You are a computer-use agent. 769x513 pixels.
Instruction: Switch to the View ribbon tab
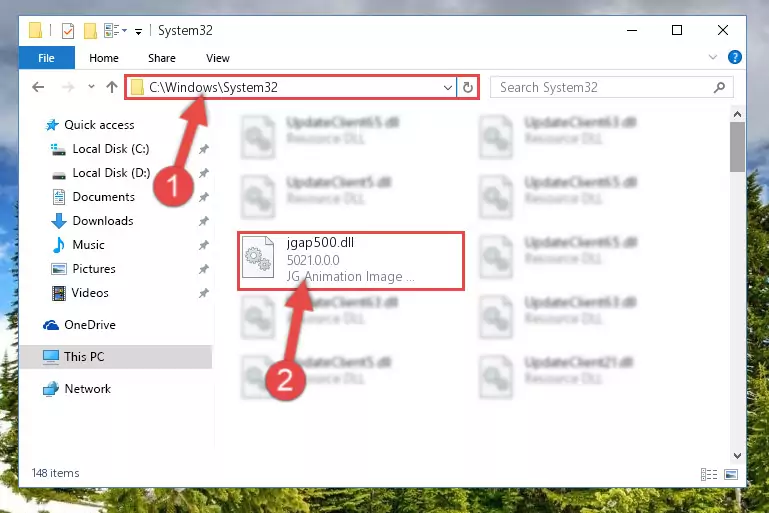click(218, 58)
